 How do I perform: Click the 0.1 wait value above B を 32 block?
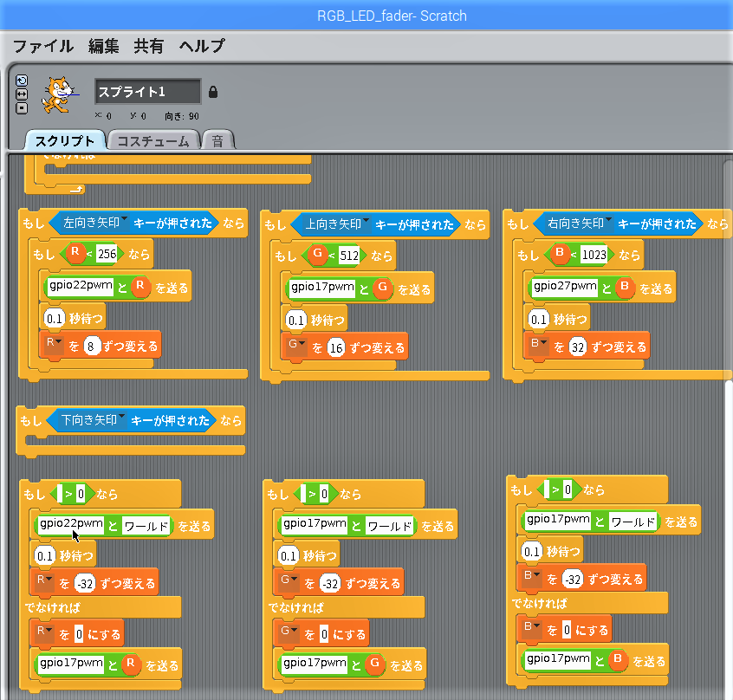[539, 320]
